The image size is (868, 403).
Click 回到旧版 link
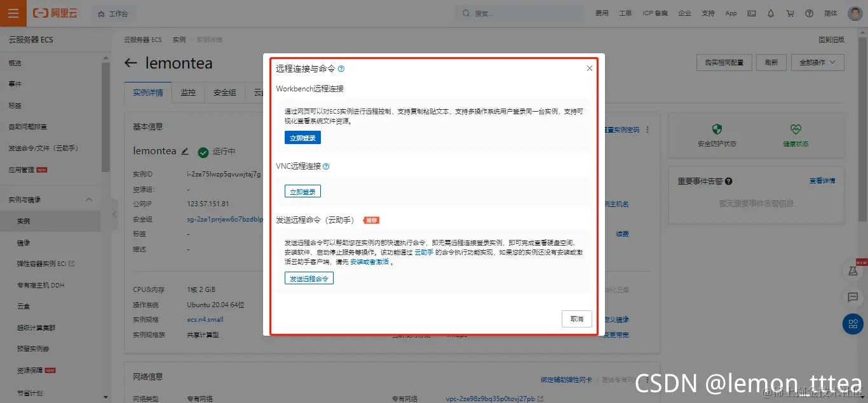(x=832, y=39)
